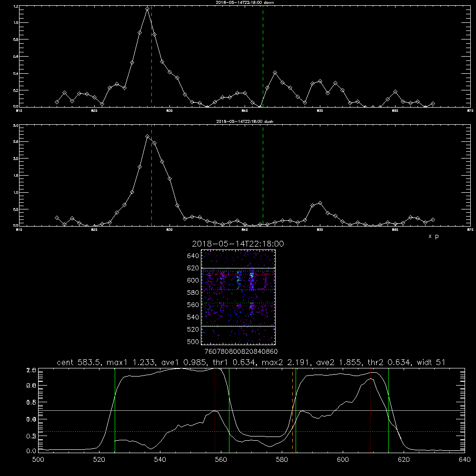Select the highest peak diamond in dusk plot
The height and width of the screenshot is (476, 476).
(147, 137)
